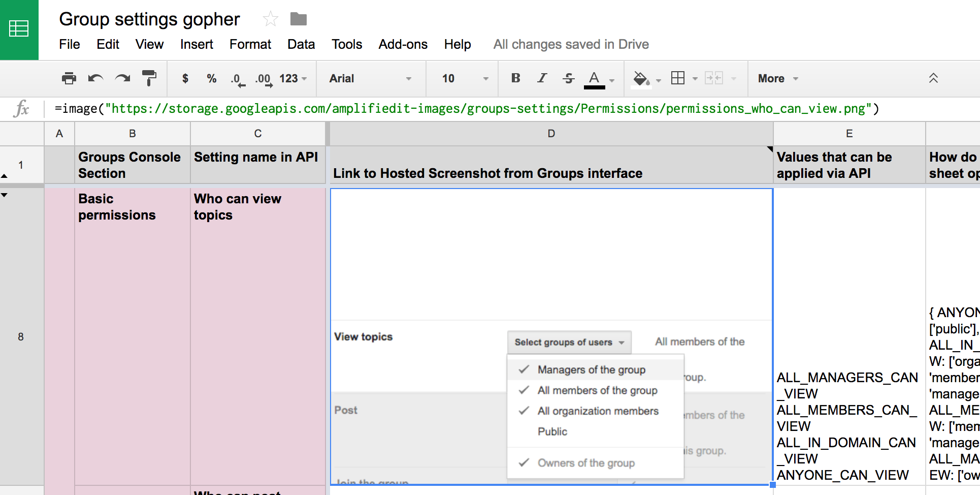980x495 pixels.
Task: Apply bold formatting
Action: coord(515,78)
